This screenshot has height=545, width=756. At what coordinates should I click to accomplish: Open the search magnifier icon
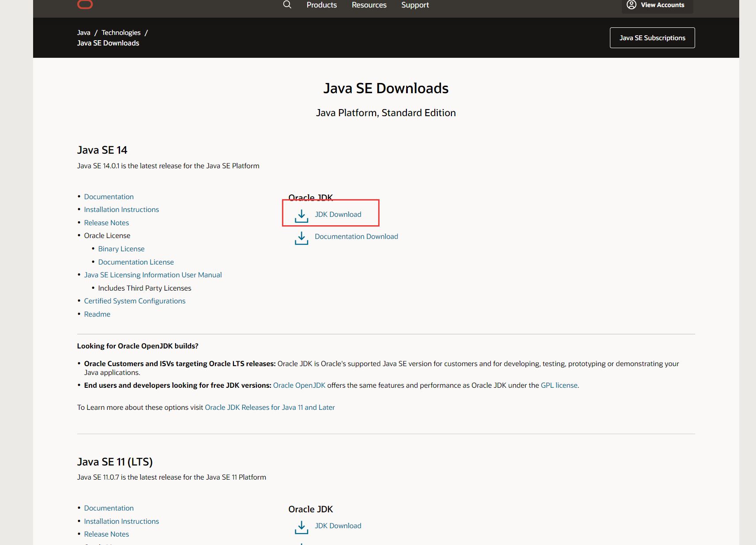click(x=287, y=4)
